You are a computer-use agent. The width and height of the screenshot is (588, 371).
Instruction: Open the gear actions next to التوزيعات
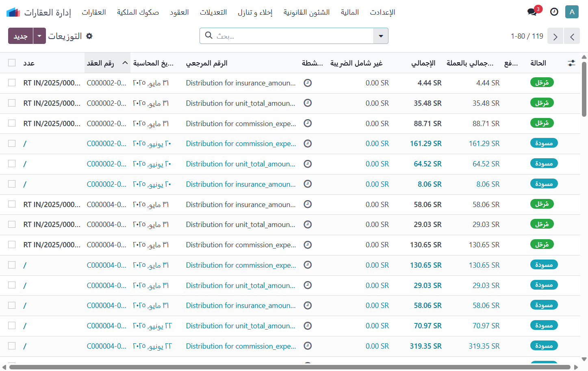89,36
